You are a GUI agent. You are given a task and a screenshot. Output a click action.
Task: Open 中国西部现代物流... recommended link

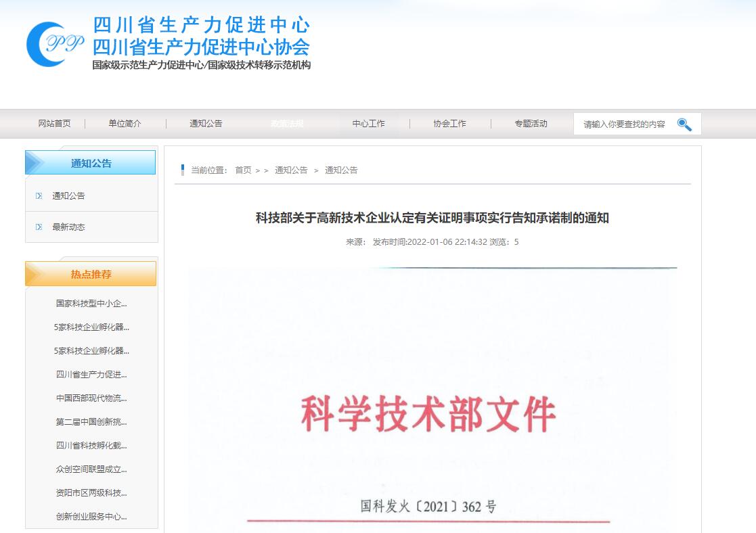point(91,398)
